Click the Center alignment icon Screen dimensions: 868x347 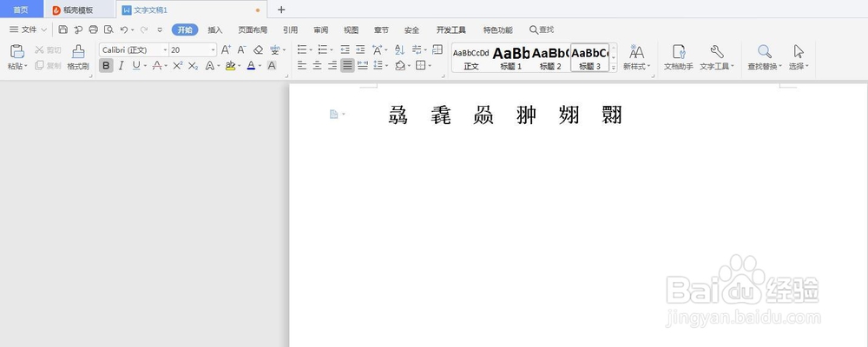pos(317,65)
